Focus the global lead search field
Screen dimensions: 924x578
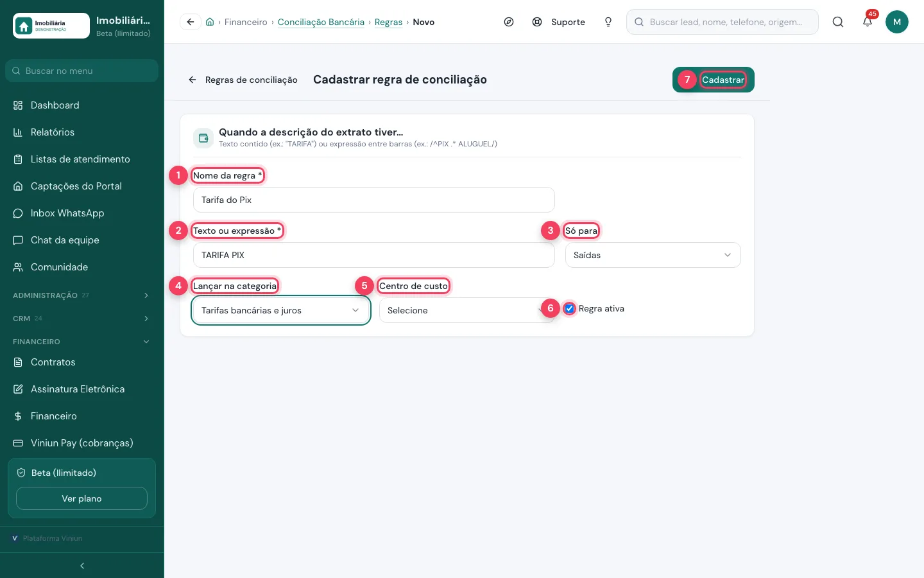[x=723, y=22]
